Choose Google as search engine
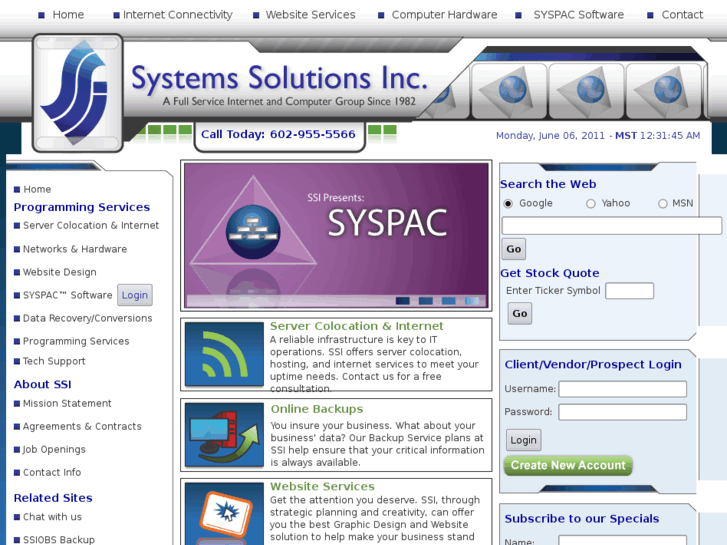This screenshot has width=727, height=545. tap(508, 204)
